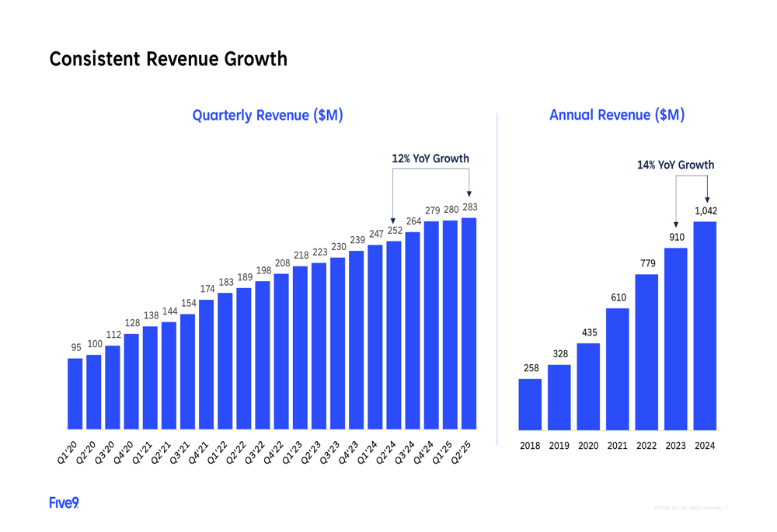
Task: Select the Quarterly Revenue ($M) chart heading
Action: click(x=267, y=116)
